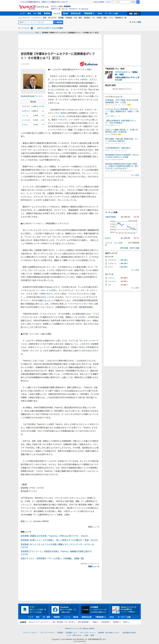Select the ヘッドライン news sub-tab
This screenshot has height=644, width=159.
click(x=36, y=18)
